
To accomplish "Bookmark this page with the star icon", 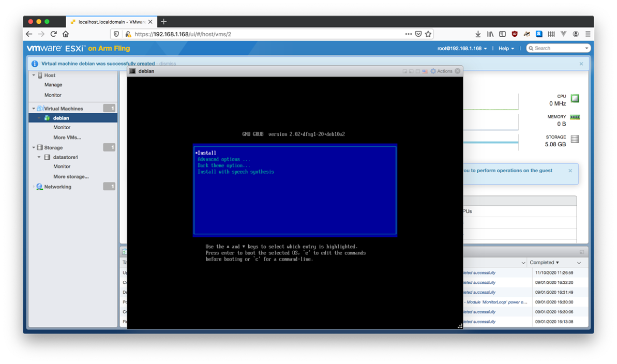I will tap(428, 34).
